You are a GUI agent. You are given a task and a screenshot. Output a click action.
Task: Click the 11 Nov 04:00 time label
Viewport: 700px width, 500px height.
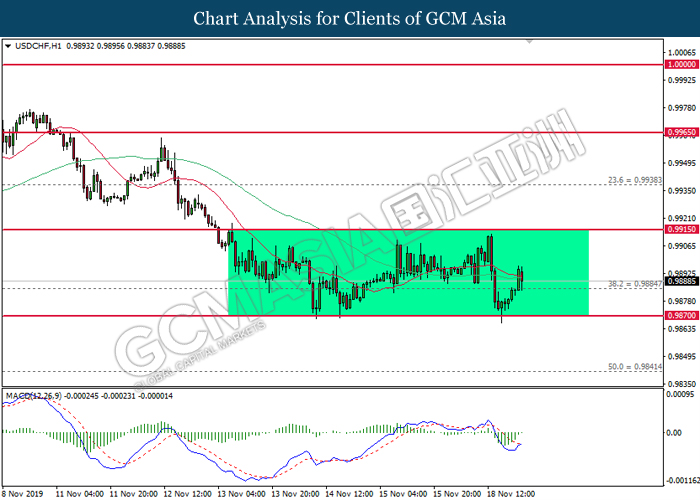[79, 494]
